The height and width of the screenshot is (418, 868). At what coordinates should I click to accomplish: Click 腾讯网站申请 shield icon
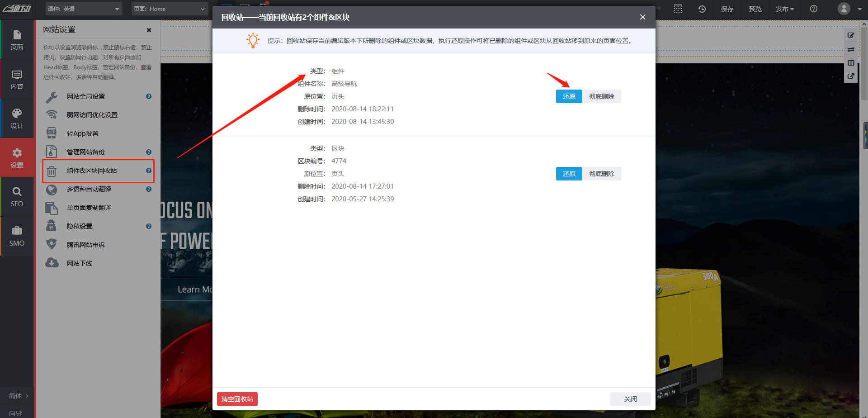coord(52,244)
